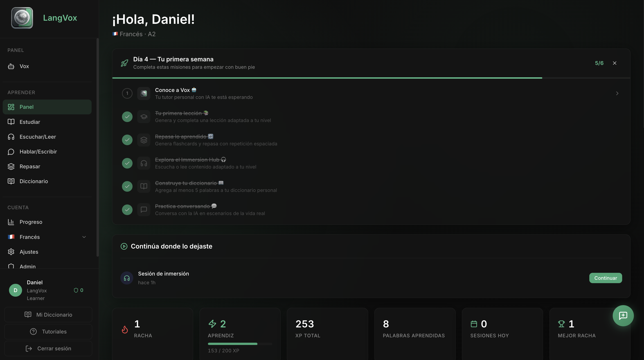Click the LangVox brand name
This screenshot has width=644, height=360.
tap(60, 18)
